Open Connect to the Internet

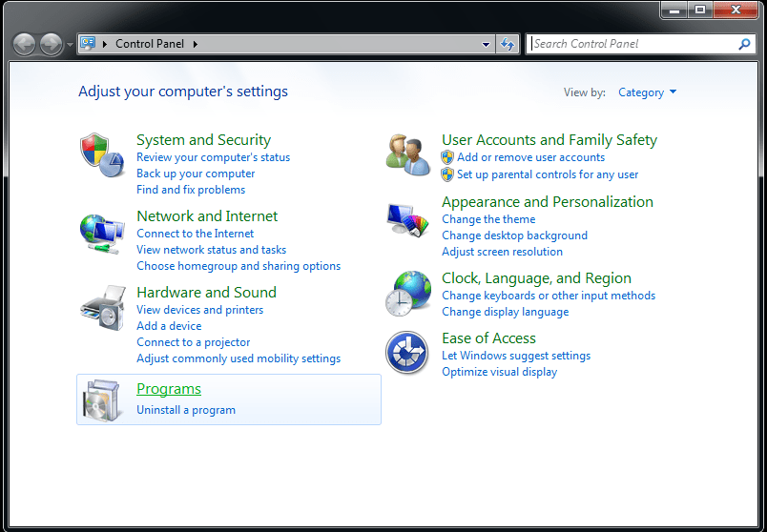tap(196, 234)
